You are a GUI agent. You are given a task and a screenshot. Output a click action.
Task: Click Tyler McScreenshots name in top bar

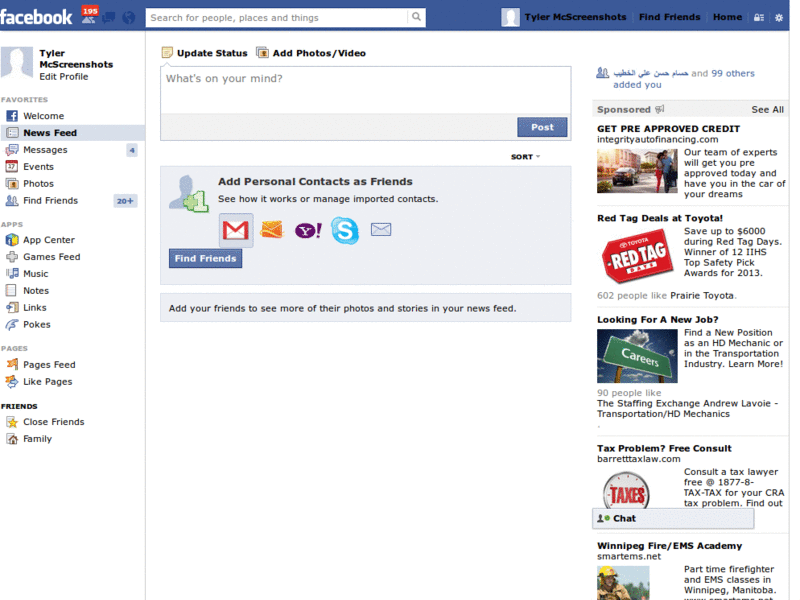575,17
